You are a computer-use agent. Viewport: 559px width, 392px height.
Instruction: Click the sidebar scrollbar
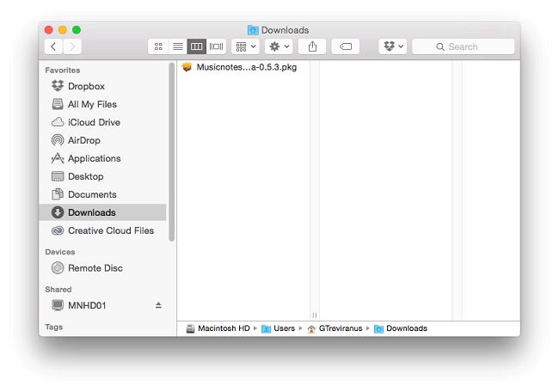pos(171,152)
